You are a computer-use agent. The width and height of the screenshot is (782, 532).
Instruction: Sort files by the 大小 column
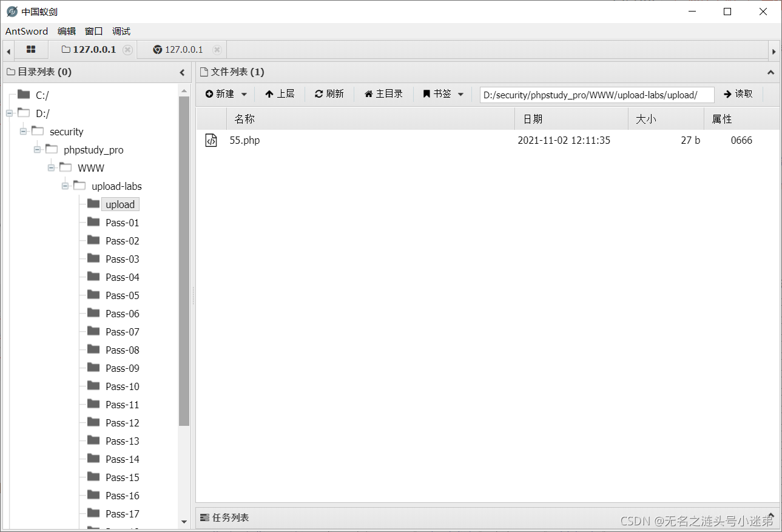coord(666,119)
